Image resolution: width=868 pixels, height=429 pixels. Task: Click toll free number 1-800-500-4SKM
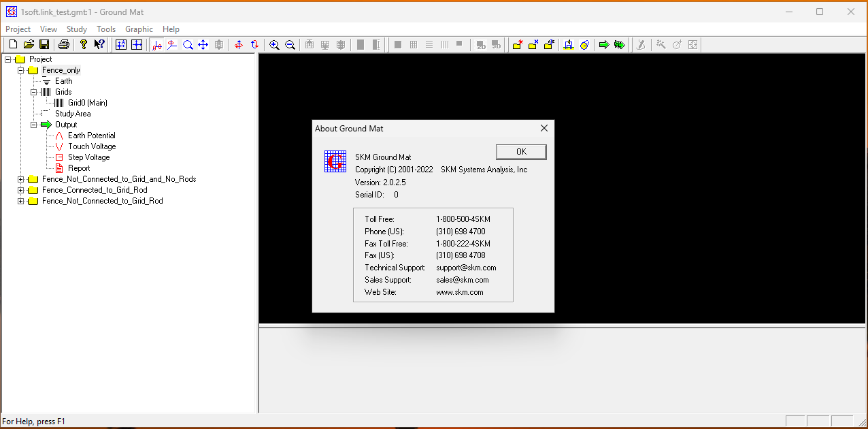click(463, 219)
